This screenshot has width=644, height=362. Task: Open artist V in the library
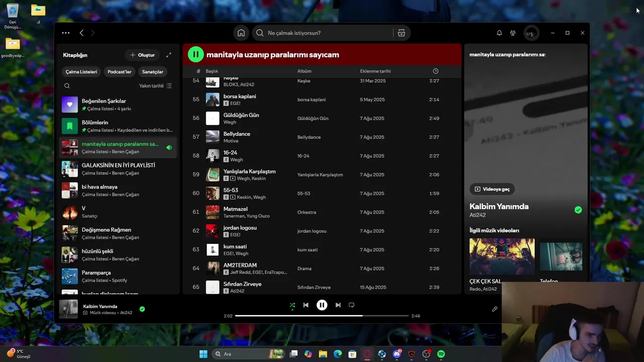coord(118,212)
